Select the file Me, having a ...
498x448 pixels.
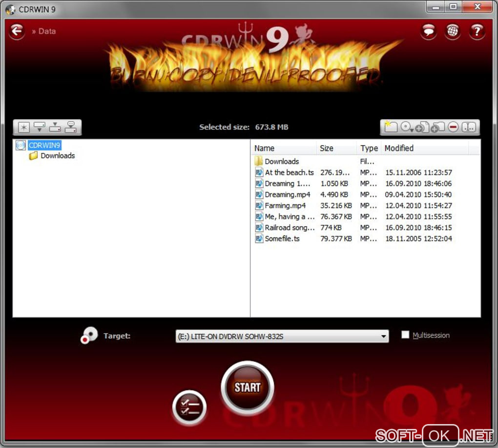(290, 217)
